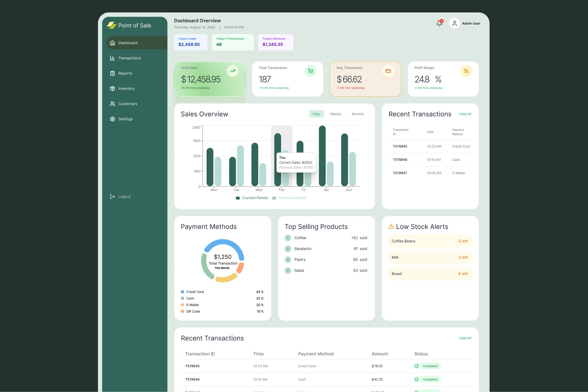The width and height of the screenshot is (588, 392).
Task: Switch Sales Overview to Monthly
Action: click(x=358, y=114)
